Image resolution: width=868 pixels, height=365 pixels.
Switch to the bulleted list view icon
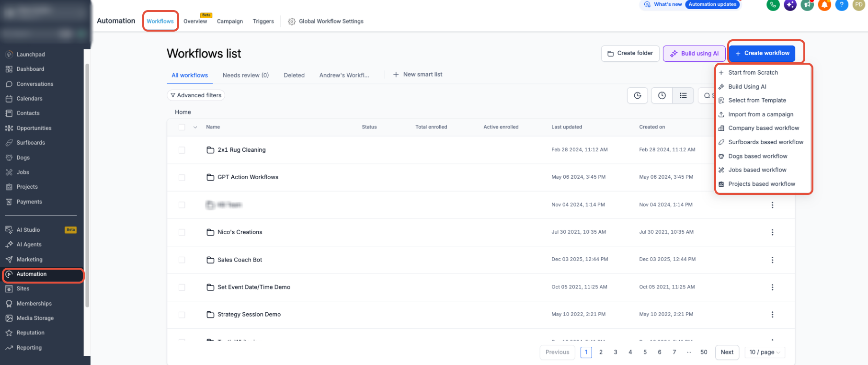(x=683, y=95)
